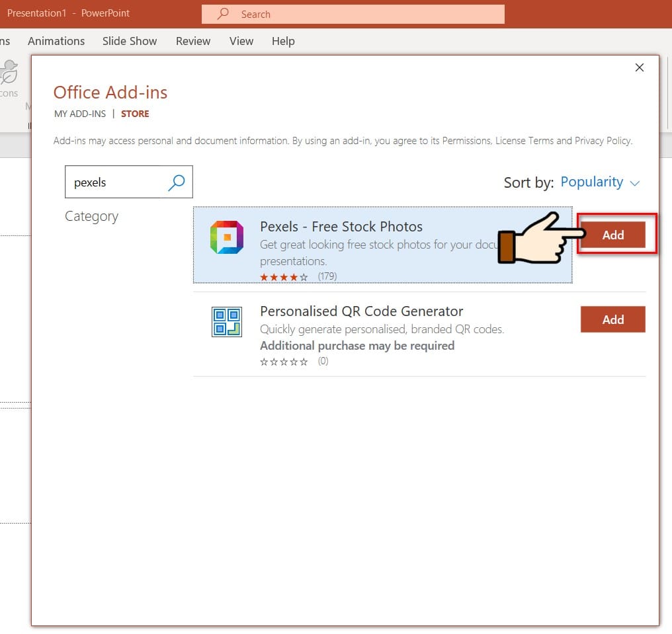
Task: Click the empty star rating for QR Code Generator
Action: coord(284,362)
